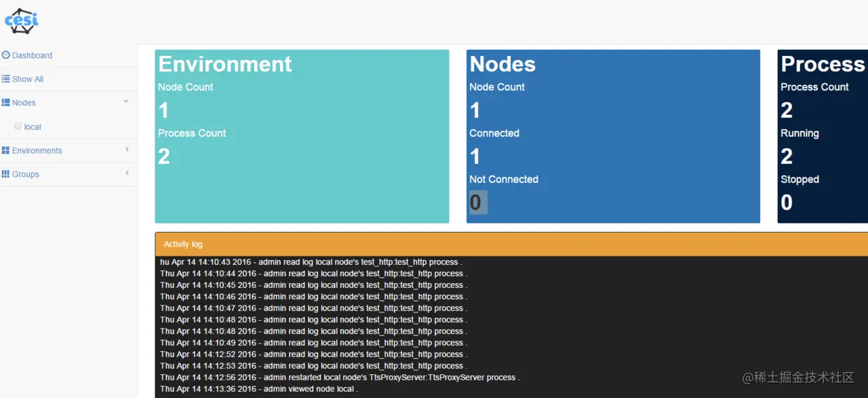Screen dimensions: 868x398
Task: Click the Groups menu entry
Action: click(x=69, y=174)
